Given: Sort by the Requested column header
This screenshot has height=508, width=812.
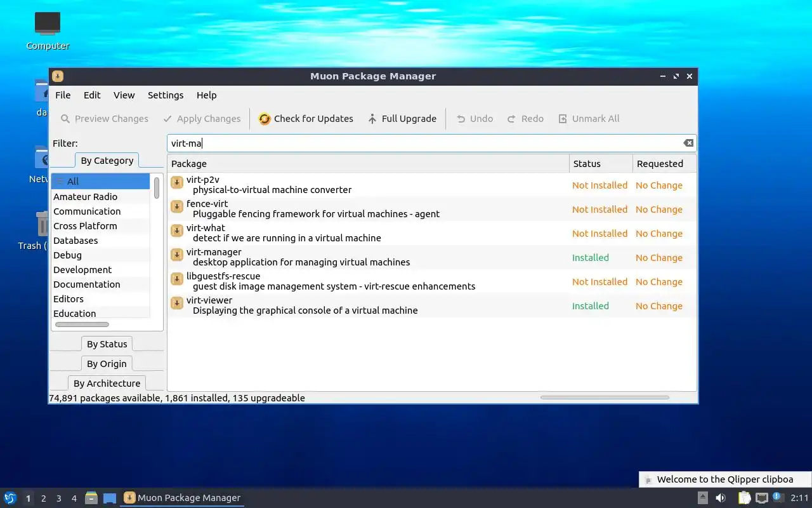Looking at the screenshot, I should 664,164.
